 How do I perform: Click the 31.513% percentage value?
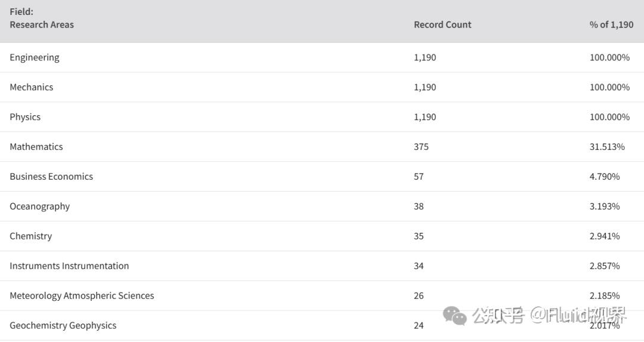point(607,147)
